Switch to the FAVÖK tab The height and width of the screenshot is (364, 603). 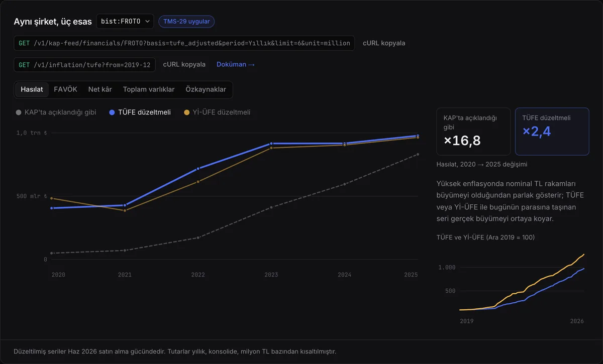66,89
